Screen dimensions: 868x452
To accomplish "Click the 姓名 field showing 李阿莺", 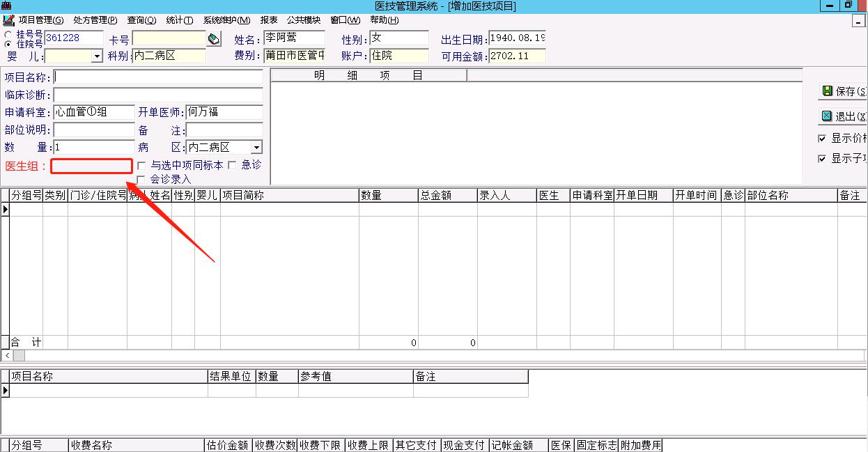I will click(294, 38).
